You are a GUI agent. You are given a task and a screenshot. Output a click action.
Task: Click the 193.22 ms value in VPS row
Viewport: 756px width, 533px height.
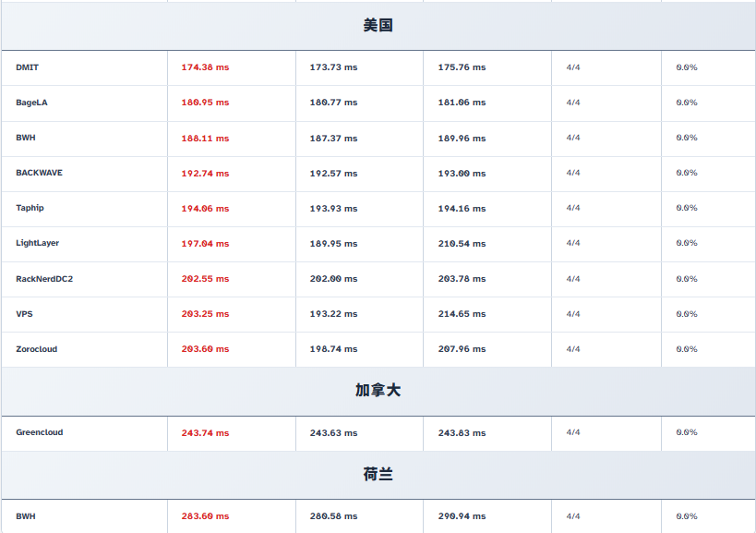click(333, 314)
